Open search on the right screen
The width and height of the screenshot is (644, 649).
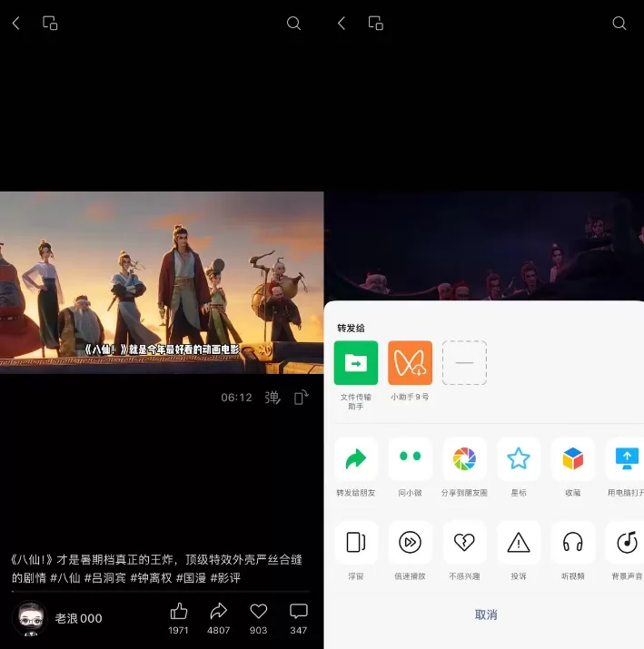[619, 24]
